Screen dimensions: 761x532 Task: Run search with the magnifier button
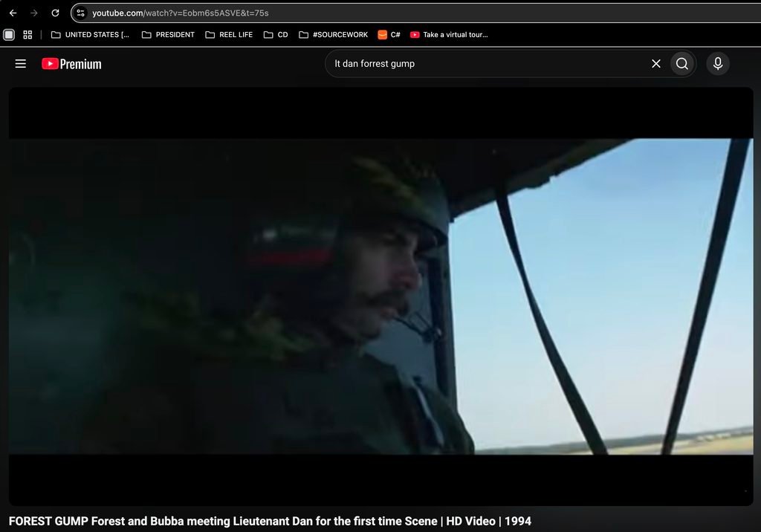coord(682,64)
